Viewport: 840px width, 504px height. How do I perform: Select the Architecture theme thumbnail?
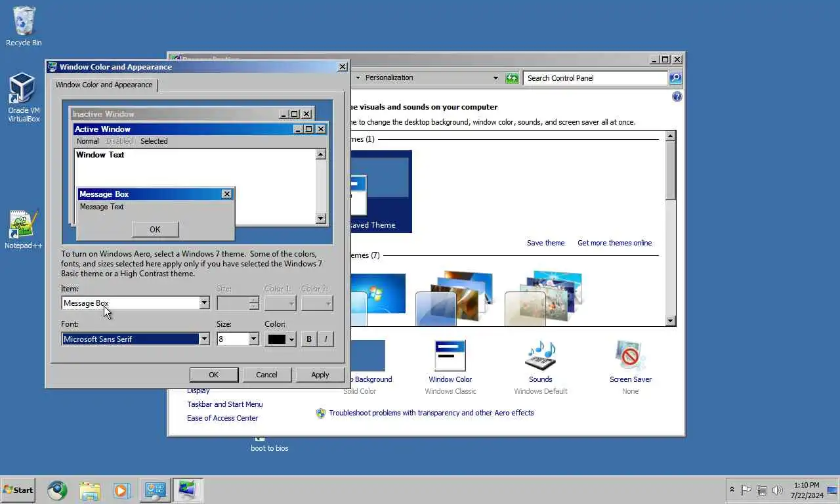coord(454,299)
